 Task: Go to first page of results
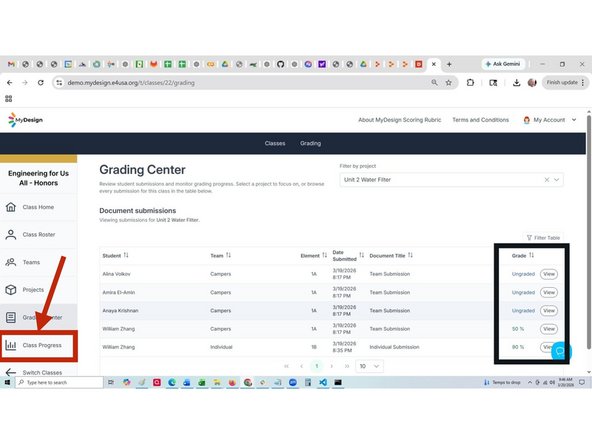tap(287, 366)
